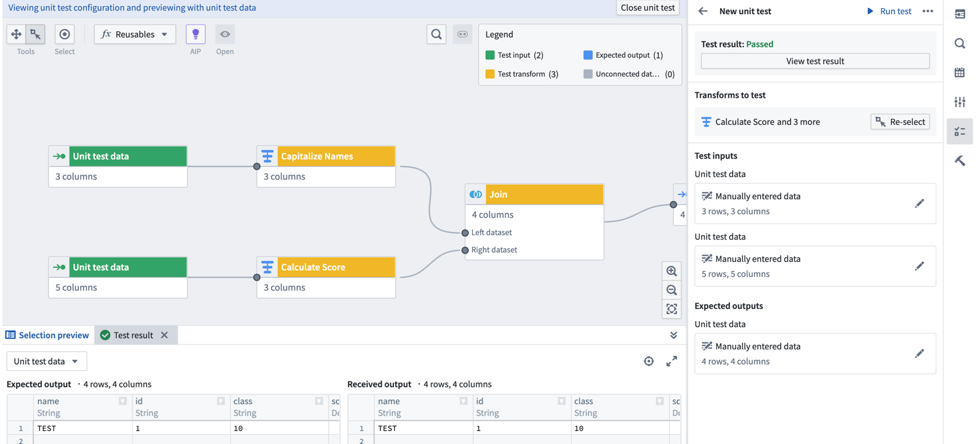
Task: Open the AIP lightbulb assistant
Action: (x=196, y=34)
